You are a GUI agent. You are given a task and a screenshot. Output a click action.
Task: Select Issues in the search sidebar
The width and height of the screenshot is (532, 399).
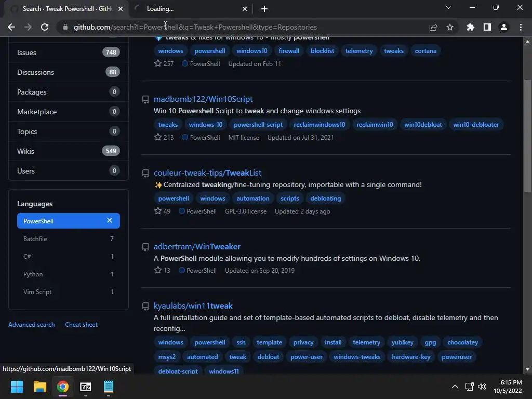68,52
